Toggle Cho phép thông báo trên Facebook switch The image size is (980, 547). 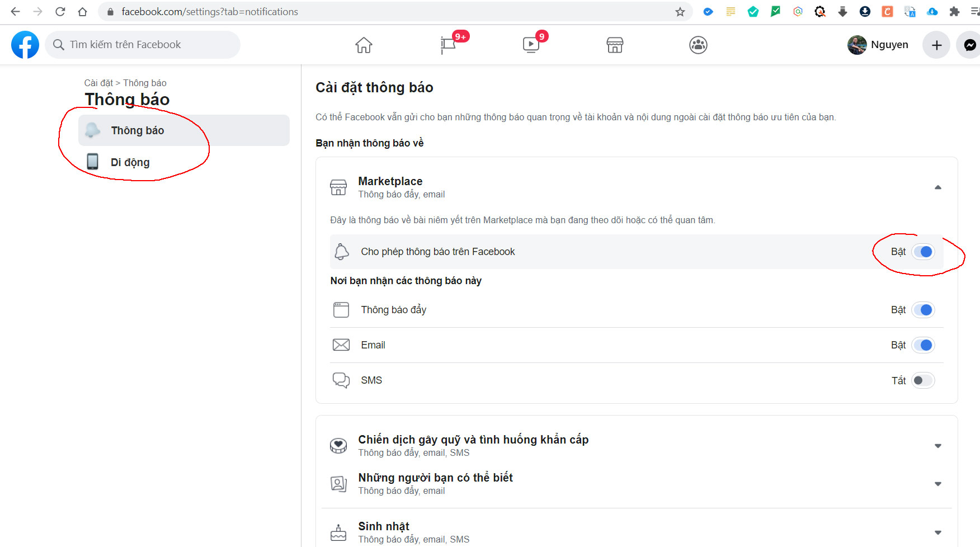click(923, 252)
